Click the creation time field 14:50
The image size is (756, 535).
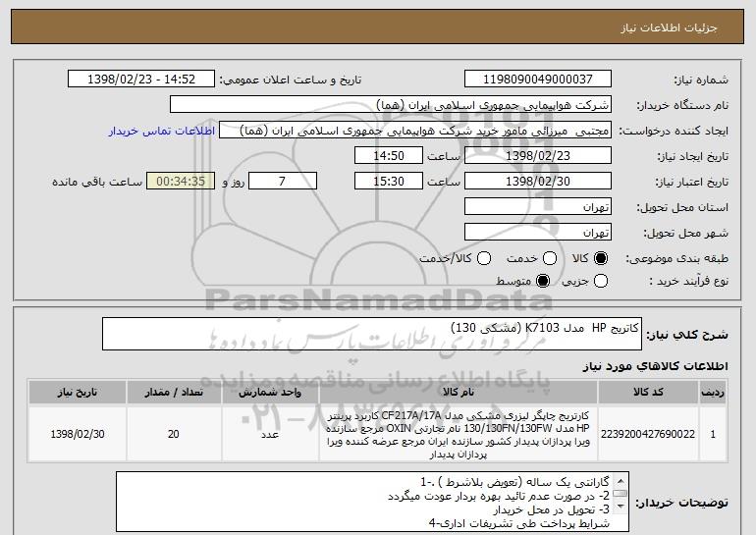coord(389,156)
